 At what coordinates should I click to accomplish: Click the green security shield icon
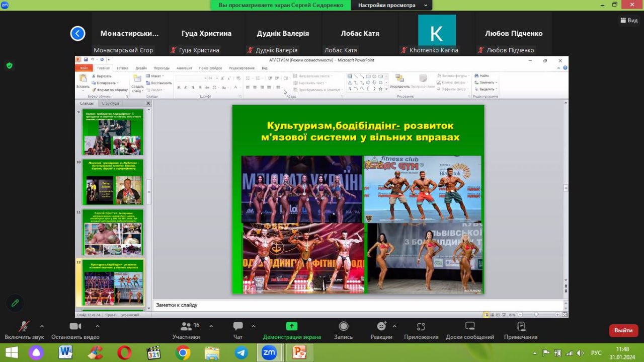point(9,65)
